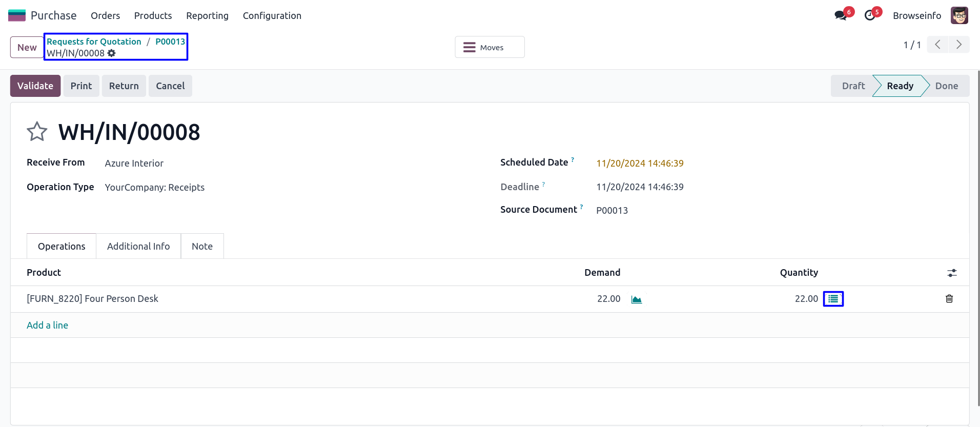Expand the Configuration menu
The width and height of the screenshot is (980, 427).
coord(272,15)
